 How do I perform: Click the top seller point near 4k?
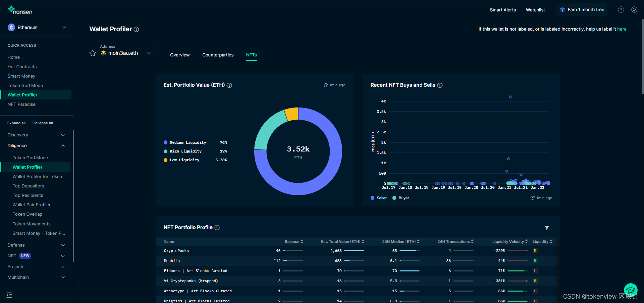coord(511,97)
